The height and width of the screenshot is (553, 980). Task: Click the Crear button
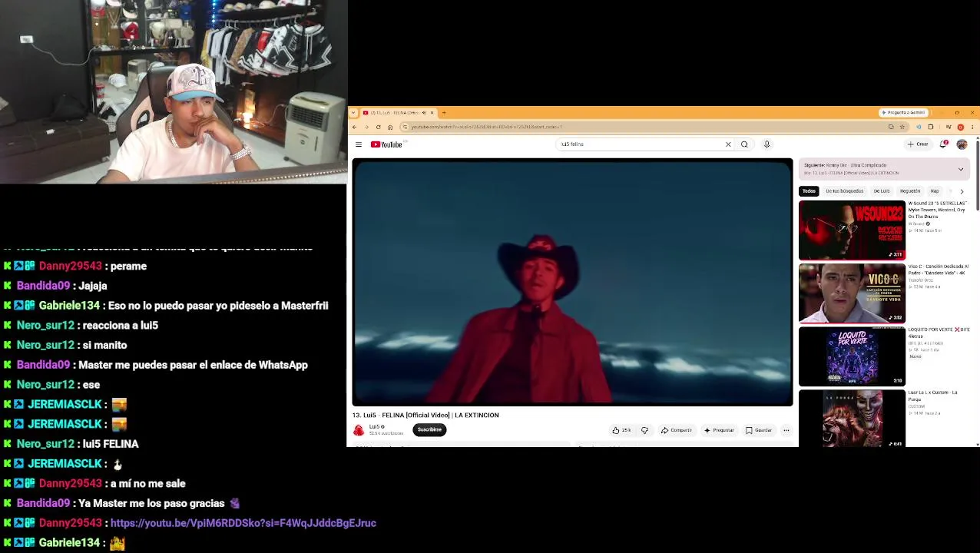pyautogui.click(x=918, y=144)
